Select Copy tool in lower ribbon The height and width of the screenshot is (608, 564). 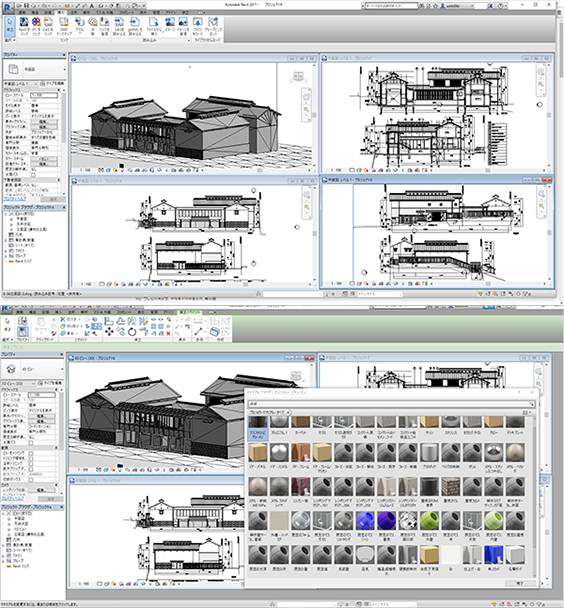[x=121, y=332]
